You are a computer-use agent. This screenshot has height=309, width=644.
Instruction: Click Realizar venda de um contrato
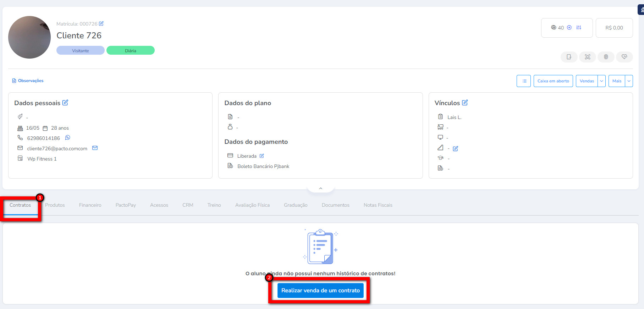pos(320,291)
